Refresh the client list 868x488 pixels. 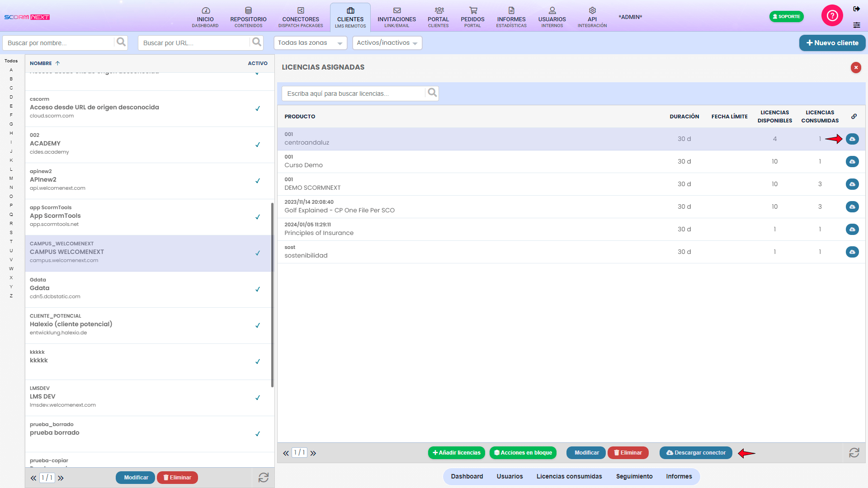[264, 478]
